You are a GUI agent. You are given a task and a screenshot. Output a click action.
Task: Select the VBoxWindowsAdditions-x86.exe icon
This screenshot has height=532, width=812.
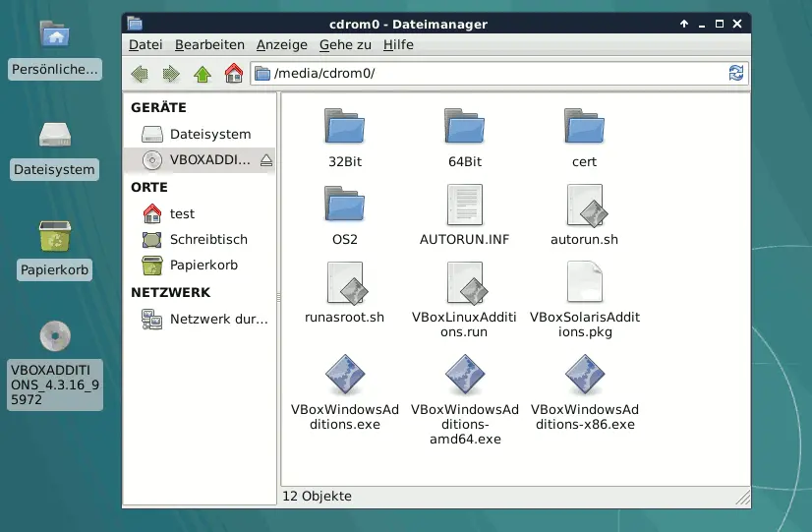coord(585,375)
